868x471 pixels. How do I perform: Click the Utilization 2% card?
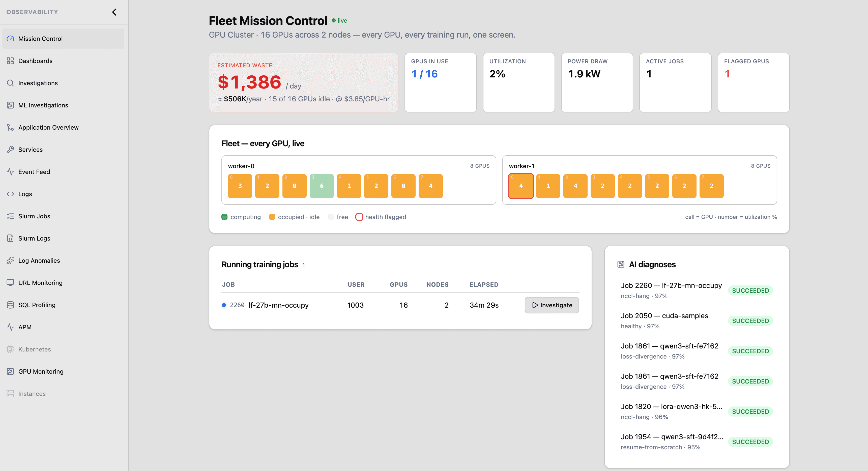(519, 82)
